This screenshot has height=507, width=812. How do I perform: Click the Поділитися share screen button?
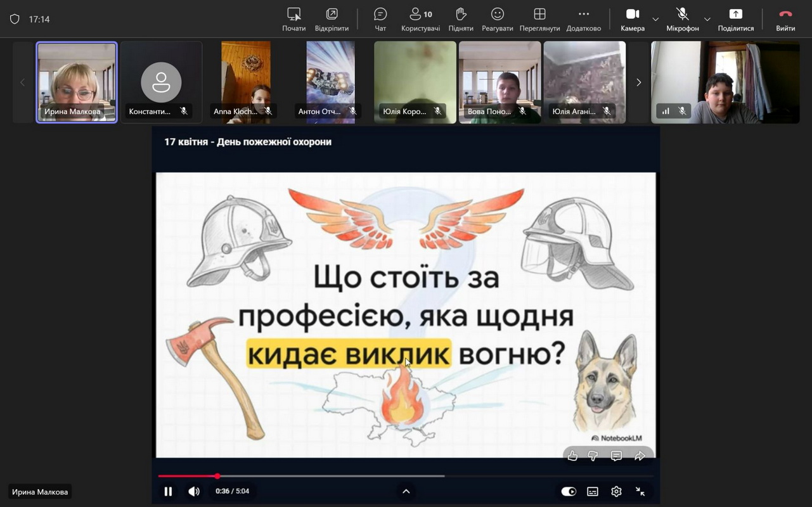[735, 19]
